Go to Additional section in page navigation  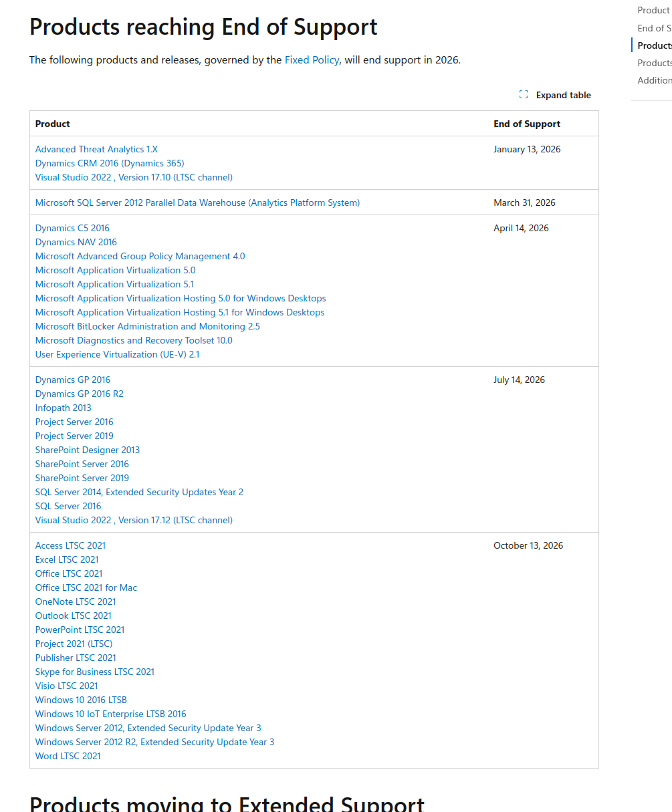pos(654,80)
